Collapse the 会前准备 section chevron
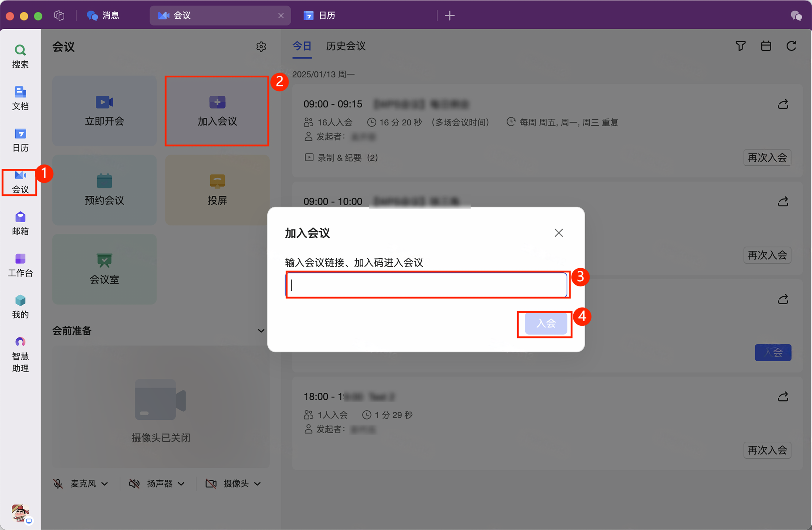Screen dimensions: 812x530 point(261,331)
